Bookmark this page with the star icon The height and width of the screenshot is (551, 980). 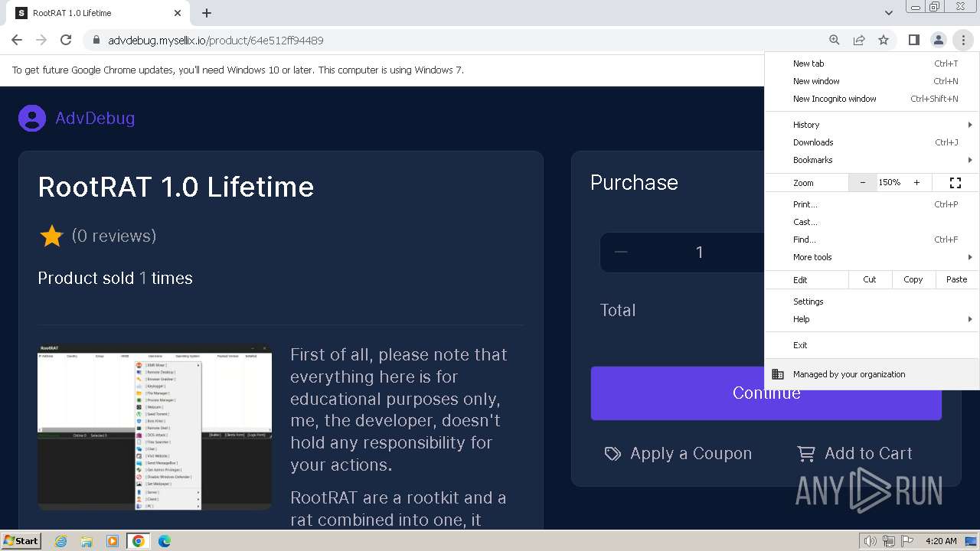[884, 40]
